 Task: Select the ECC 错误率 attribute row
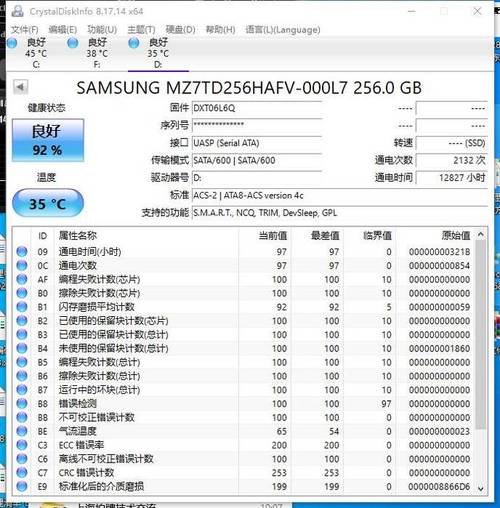click(244, 445)
